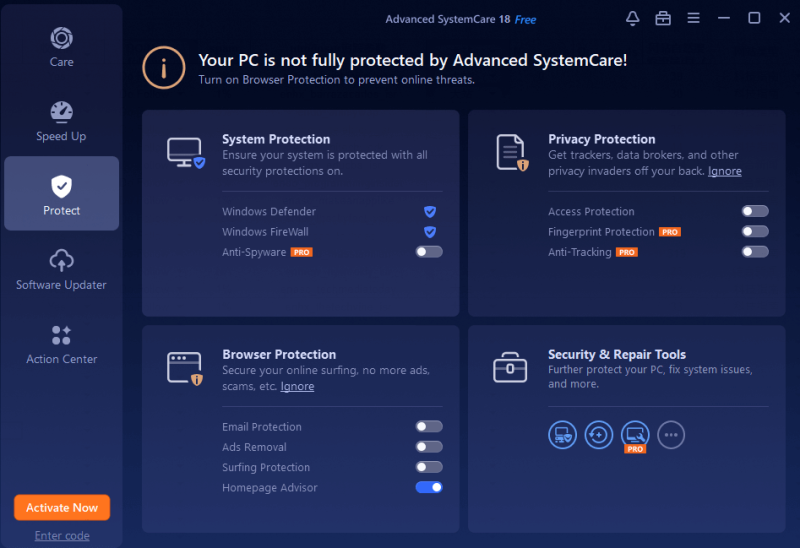Show more security tools via ellipsis icon

point(671,435)
